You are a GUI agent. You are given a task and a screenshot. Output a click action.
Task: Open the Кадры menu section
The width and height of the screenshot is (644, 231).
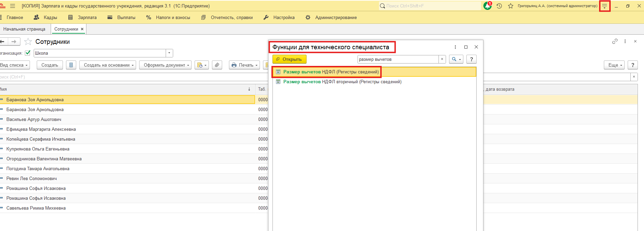pos(46,17)
